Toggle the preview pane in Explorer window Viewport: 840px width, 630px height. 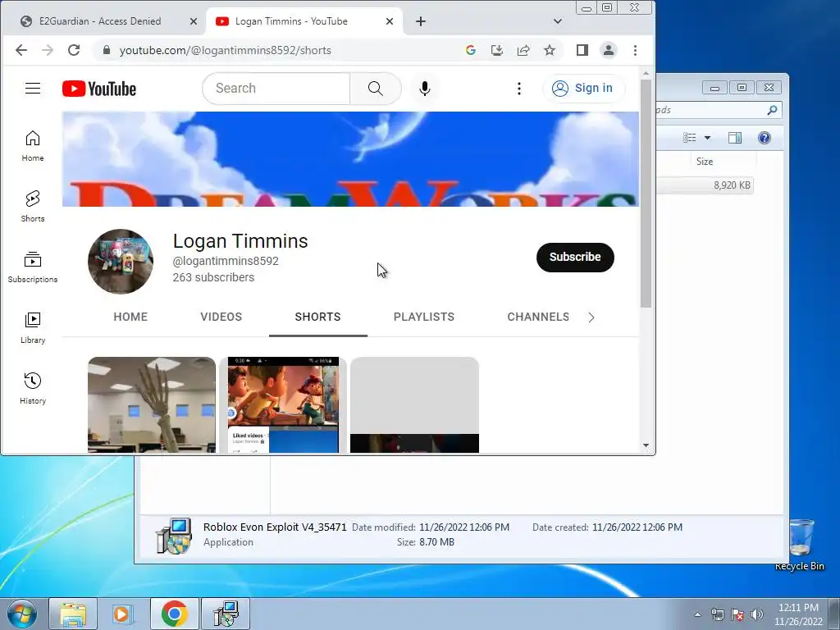point(735,138)
